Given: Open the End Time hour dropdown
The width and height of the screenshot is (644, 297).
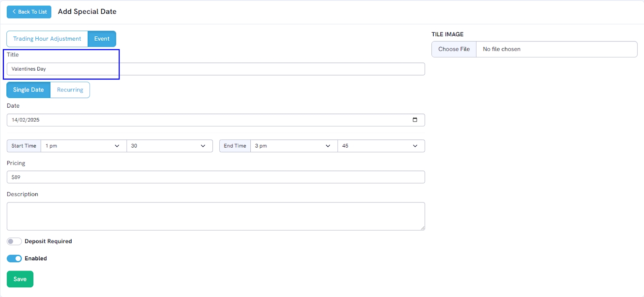Looking at the screenshot, I should [293, 146].
